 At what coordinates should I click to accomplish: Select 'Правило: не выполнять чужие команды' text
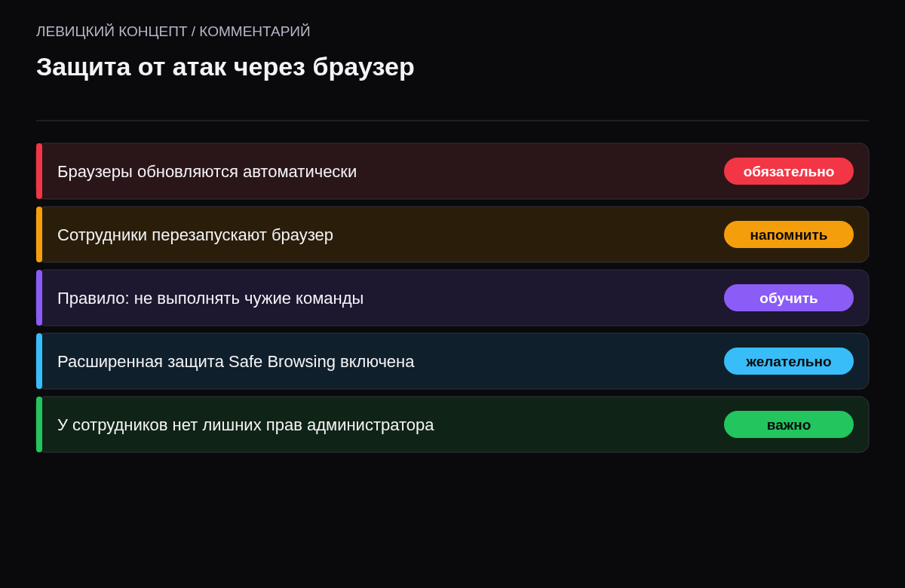[x=210, y=299]
